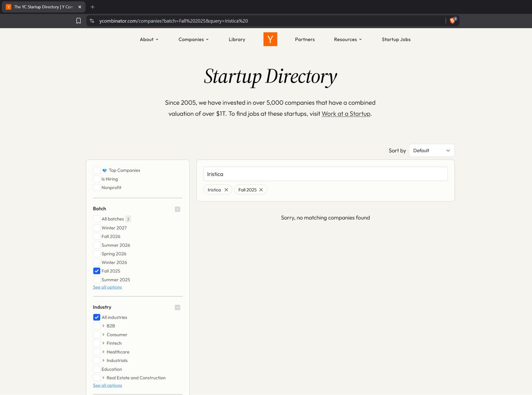Check the Summer 2025 batch
The height and width of the screenshot is (395, 532).
[x=97, y=280]
